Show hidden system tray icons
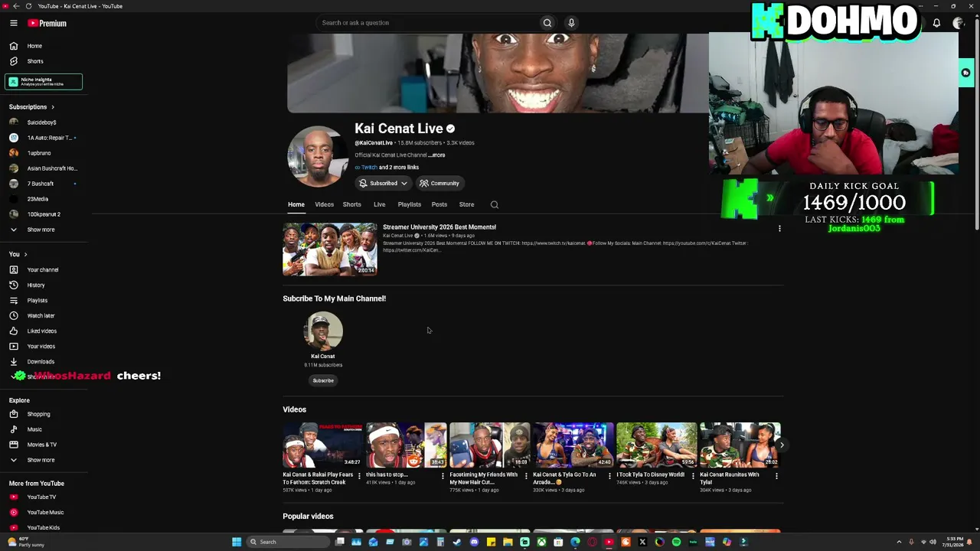This screenshot has height=551, width=980. [x=899, y=542]
